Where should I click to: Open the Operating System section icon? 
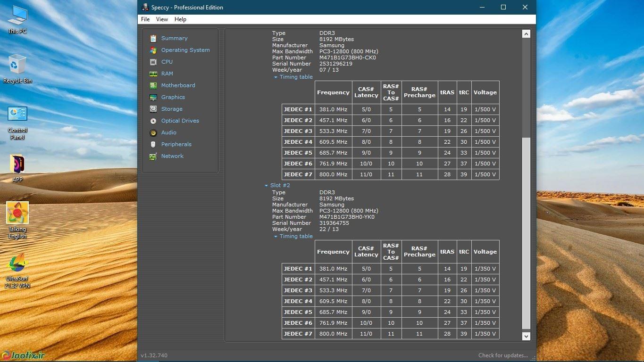(x=153, y=50)
